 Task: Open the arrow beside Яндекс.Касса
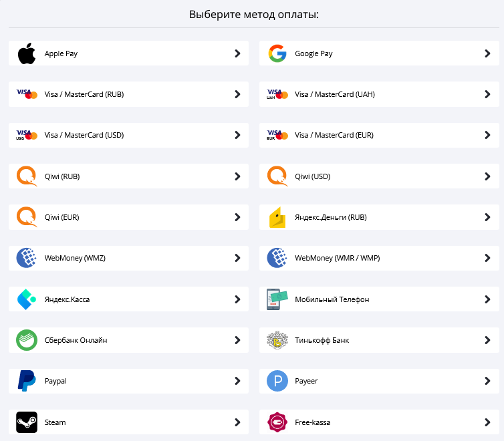(237, 299)
